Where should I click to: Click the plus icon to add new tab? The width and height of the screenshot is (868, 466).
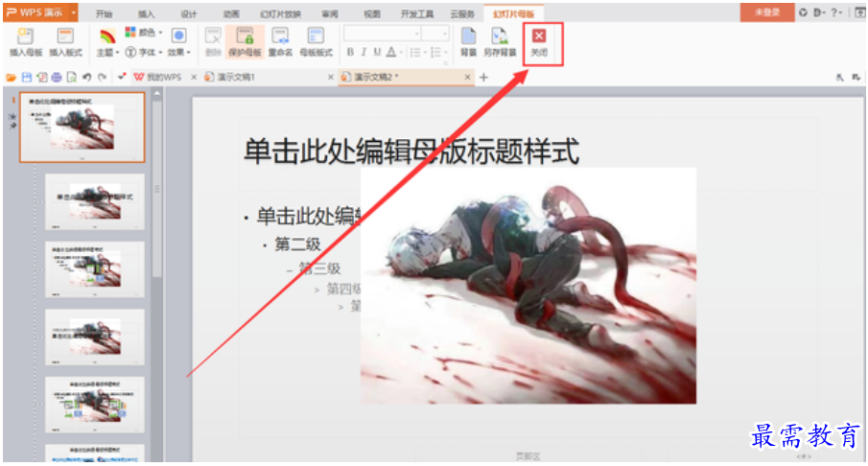(483, 78)
